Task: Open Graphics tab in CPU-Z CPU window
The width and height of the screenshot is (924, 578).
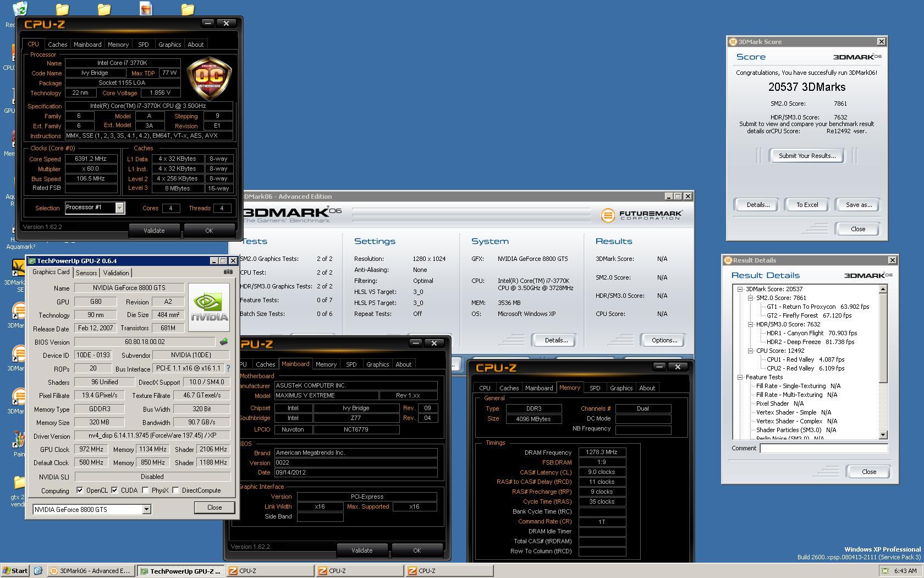Action: tap(169, 45)
